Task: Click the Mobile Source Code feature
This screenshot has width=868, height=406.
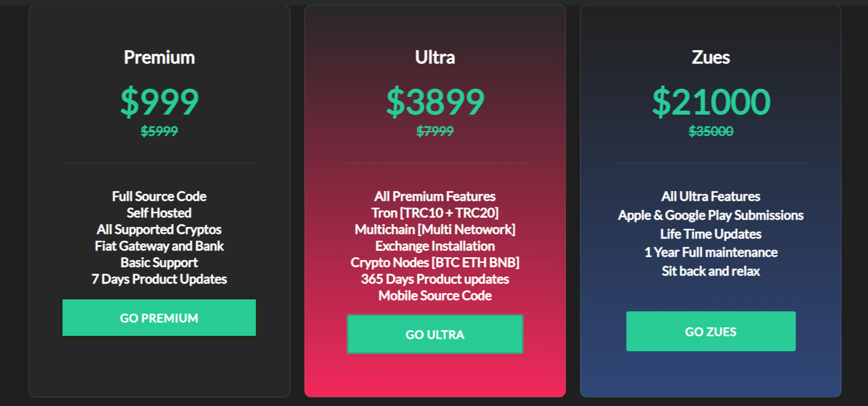Action: coord(435,295)
